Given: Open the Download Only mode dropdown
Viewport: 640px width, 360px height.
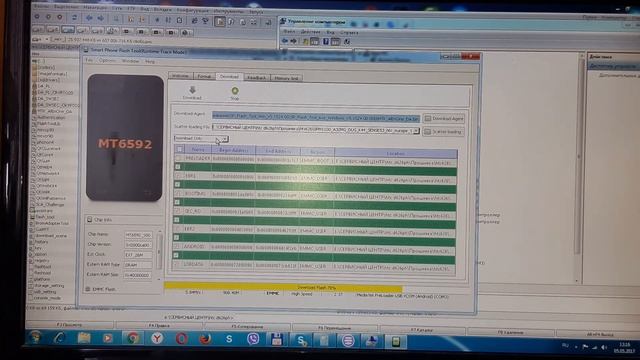Looking at the screenshot, I should pyautogui.click(x=201, y=138).
